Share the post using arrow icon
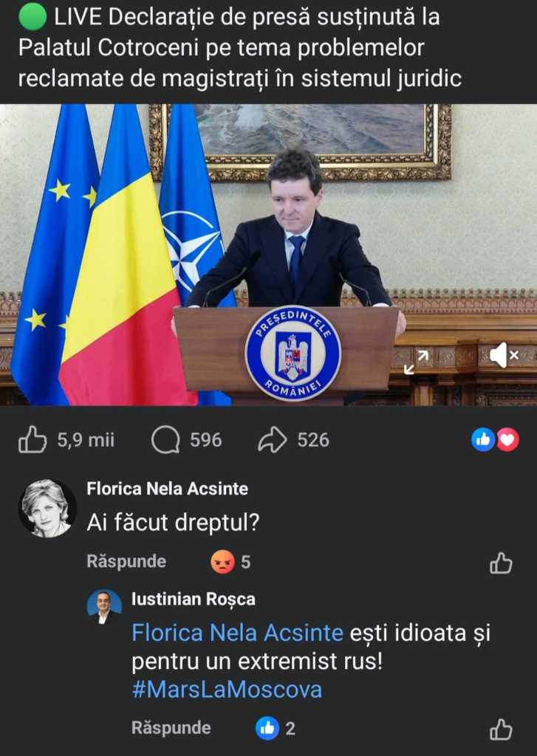This screenshot has height=756, width=537. coord(273,440)
